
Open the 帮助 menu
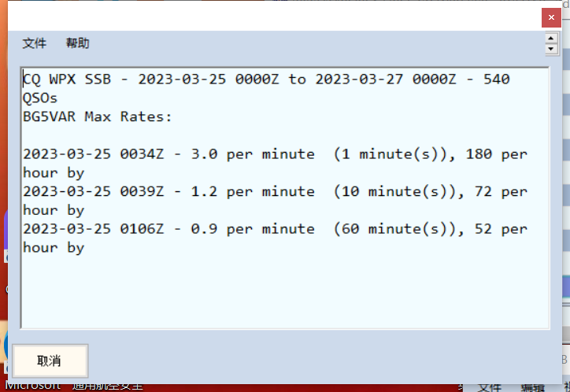(x=77, y=43)
